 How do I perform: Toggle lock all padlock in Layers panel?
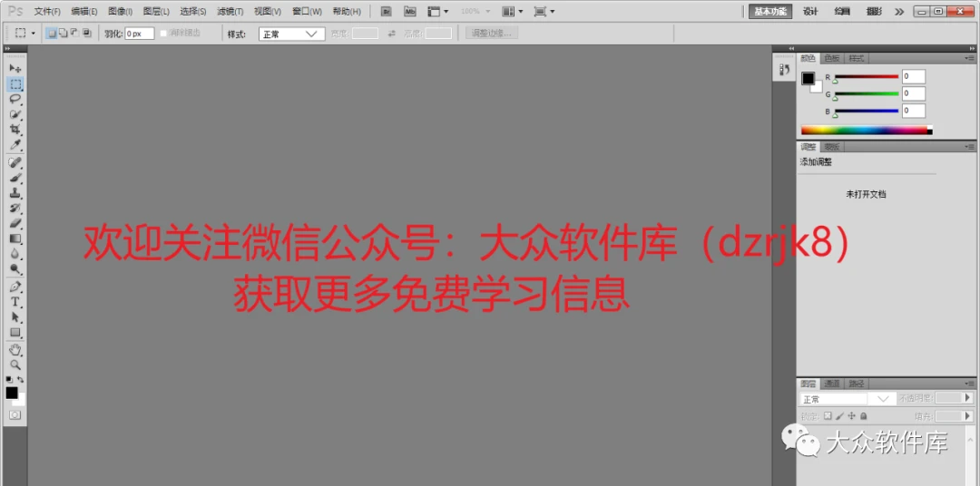[x=863, y=416]
